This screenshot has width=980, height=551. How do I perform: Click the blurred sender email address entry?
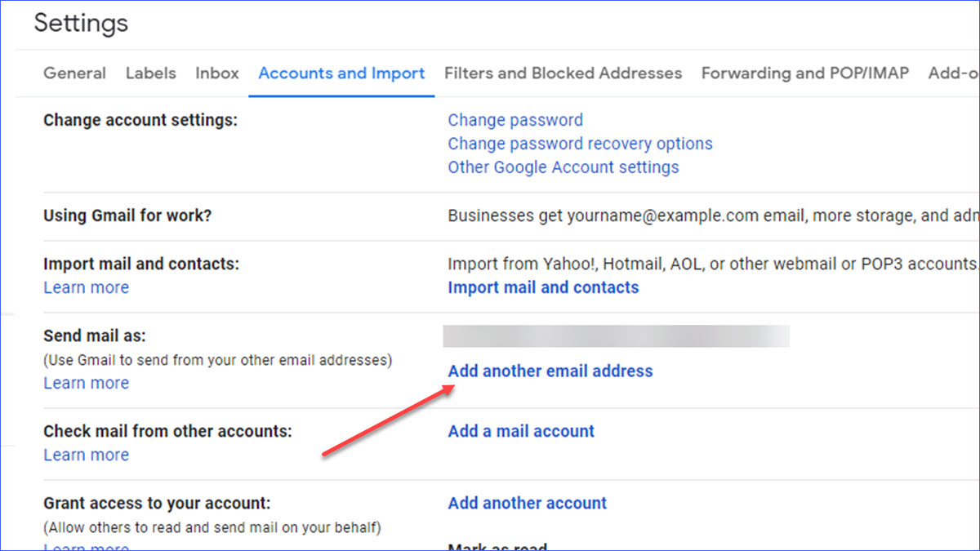pos(616,335)
